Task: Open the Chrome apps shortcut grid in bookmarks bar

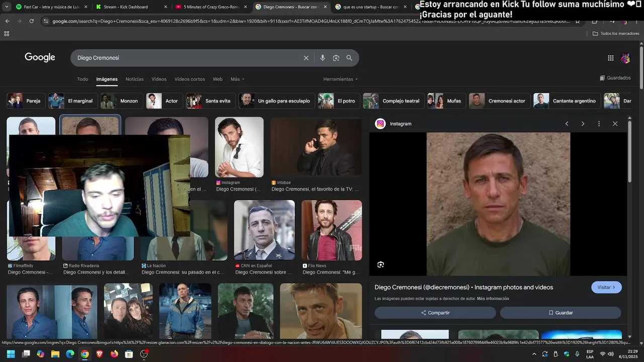Action: coord(7,34)
